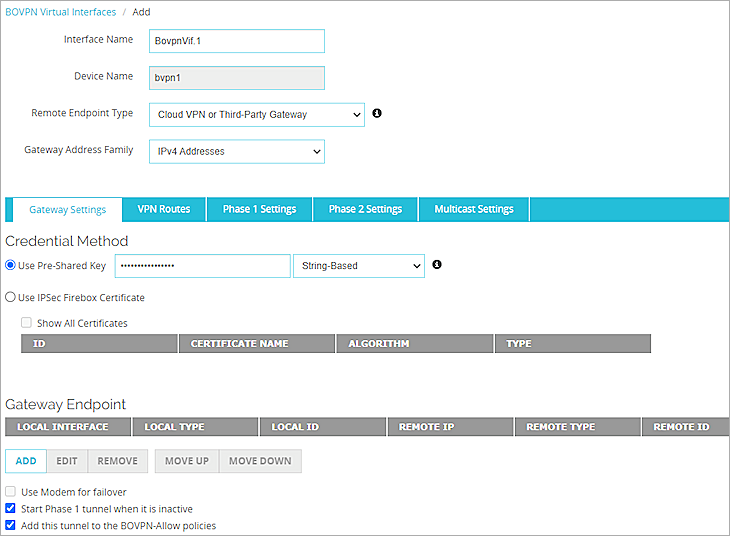
Task: Click info icon next to String-Based dropdown
Action: (x=437, y=265)
